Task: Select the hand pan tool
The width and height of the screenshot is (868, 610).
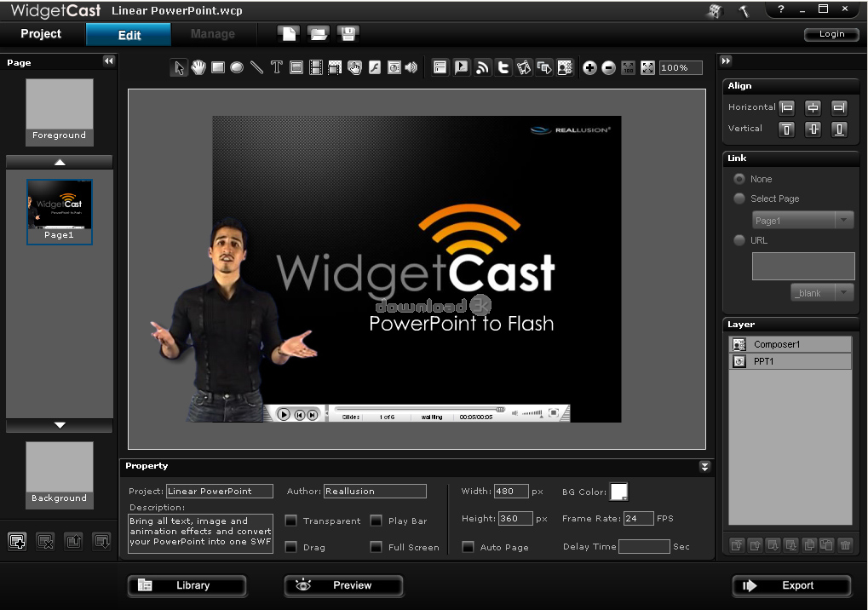Action: coord(198,67)
